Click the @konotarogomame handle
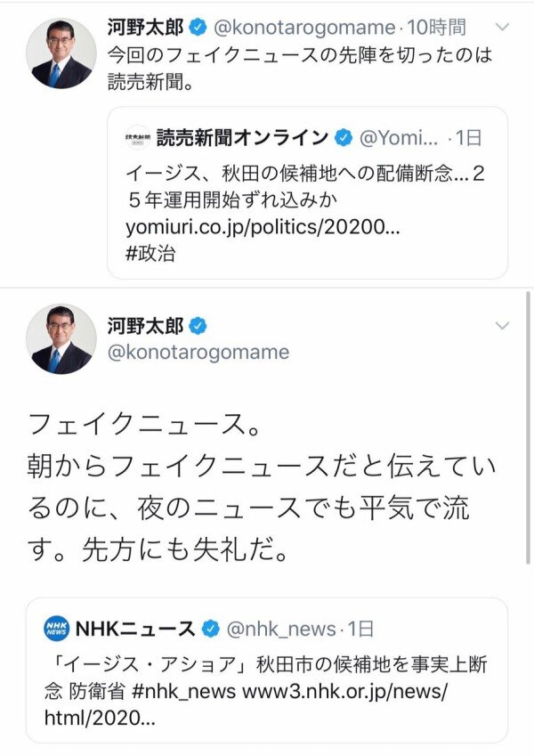 pyautogui.click(x=305, y=28)
